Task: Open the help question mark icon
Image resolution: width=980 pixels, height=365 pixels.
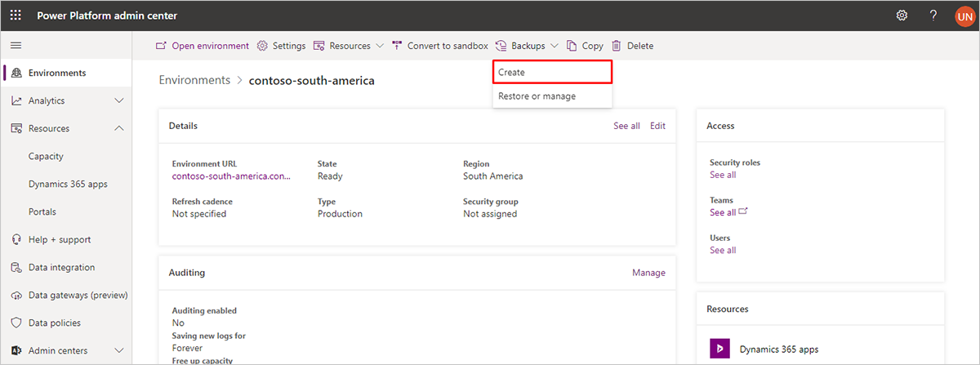Action: 933,16
